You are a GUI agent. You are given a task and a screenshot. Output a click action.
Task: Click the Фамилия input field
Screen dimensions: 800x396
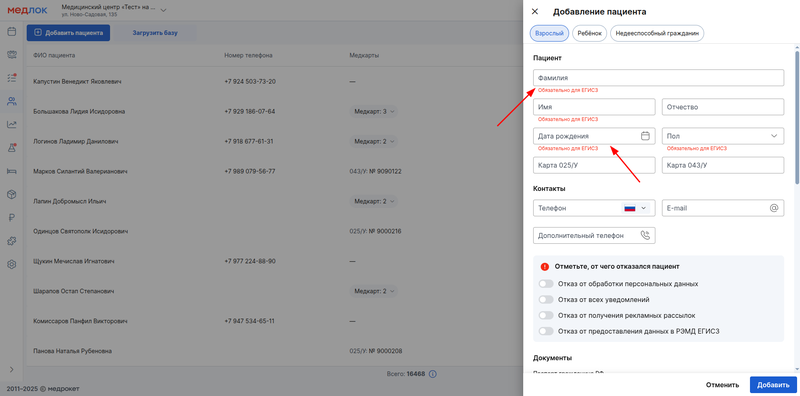[x=658, y=78]
